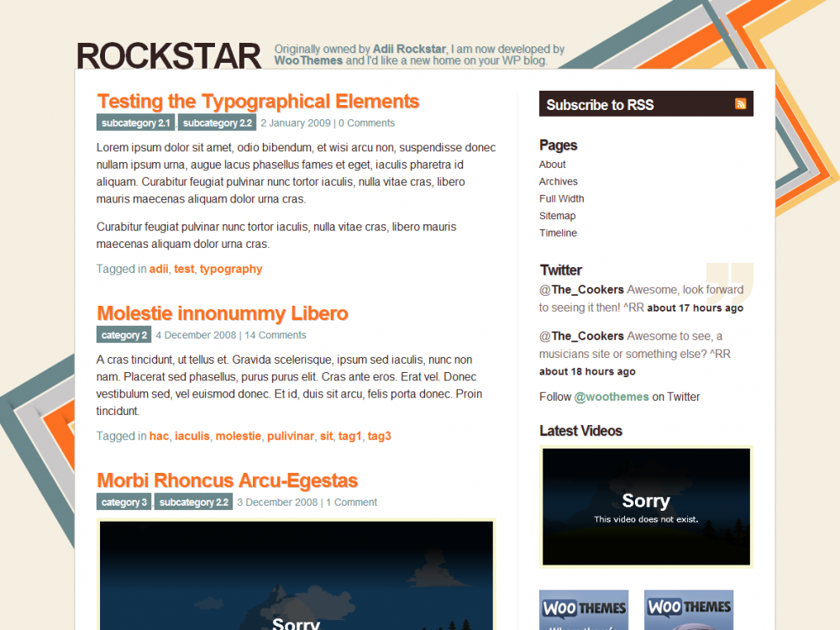Click the post date 2 January 2009
The height and width of the screenshot is (630, 840).
[x=296, y=123]
